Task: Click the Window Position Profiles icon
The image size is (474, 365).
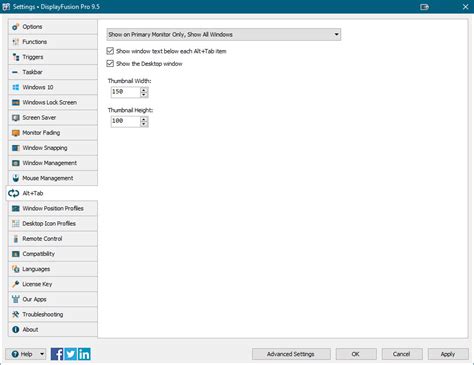Action: pyautogui.click(x=15, y=209)
